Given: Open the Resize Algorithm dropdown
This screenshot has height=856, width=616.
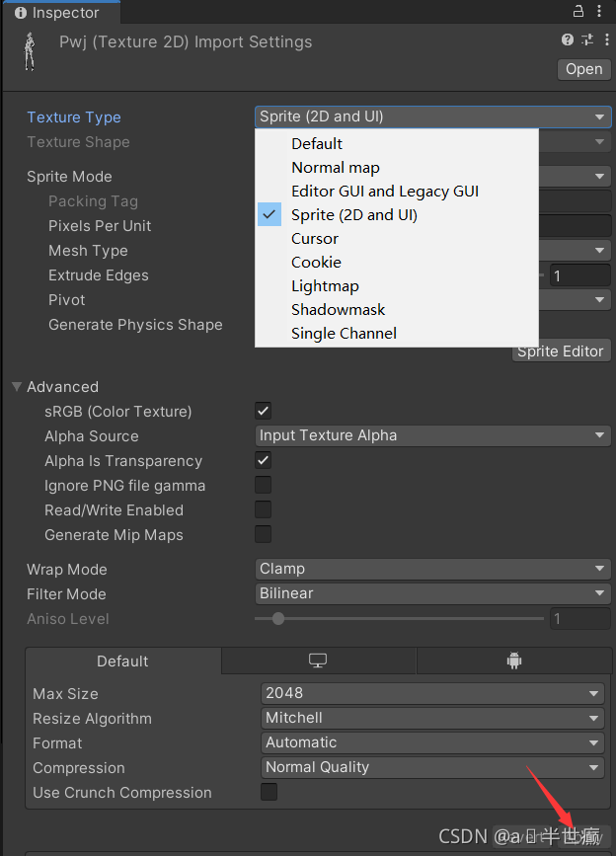Looking at the screenshot, I should [432, 718].
